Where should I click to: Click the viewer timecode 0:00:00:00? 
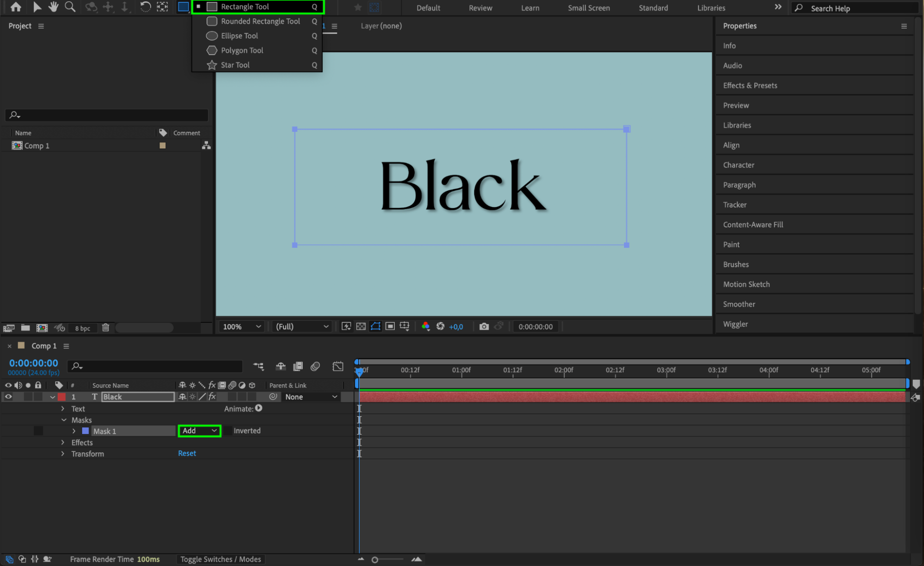[535, 327]
